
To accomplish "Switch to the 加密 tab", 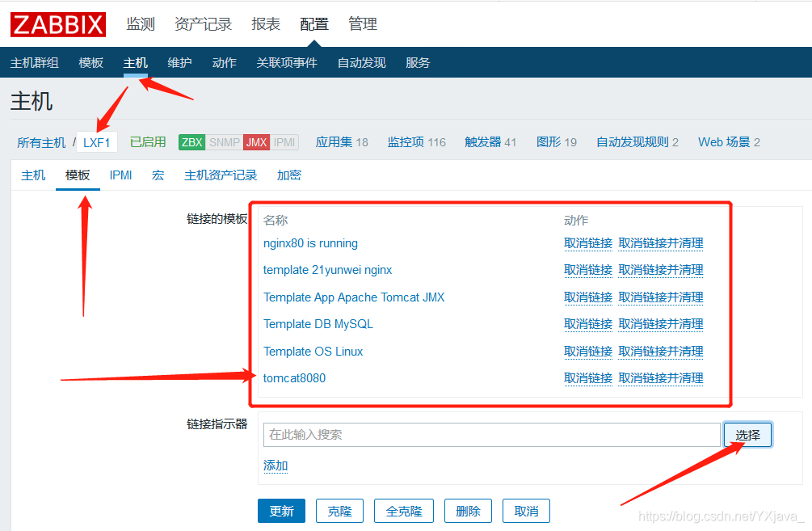I will tap(289, 175).
